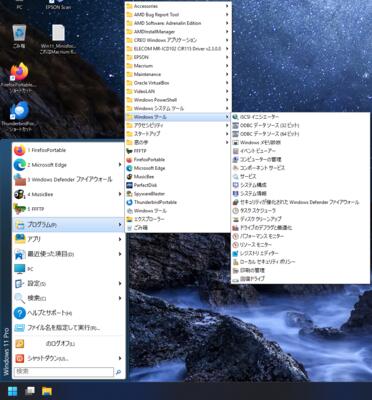Screen dimensions: 372x400
Task: Open ファイル名を指定して実行
Action: tap(68, 328)
